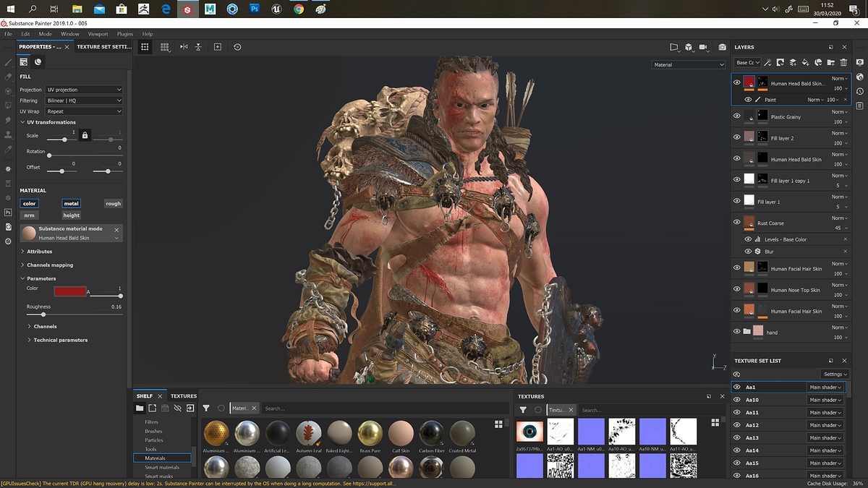Hide the Plastic Grainy layer
This screenshot has height=488, width=868.
(737, 116)
